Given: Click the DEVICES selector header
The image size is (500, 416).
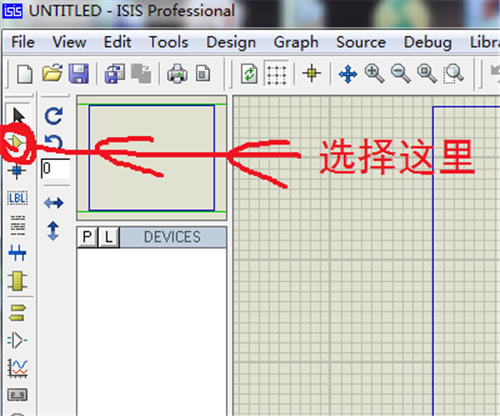Looking at the screenshot, I should point(172,237).
